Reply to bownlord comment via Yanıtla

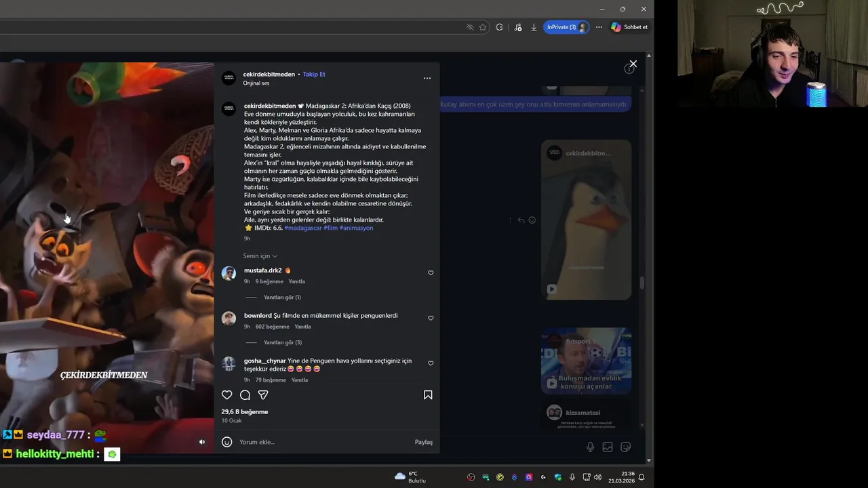point(302,327)
